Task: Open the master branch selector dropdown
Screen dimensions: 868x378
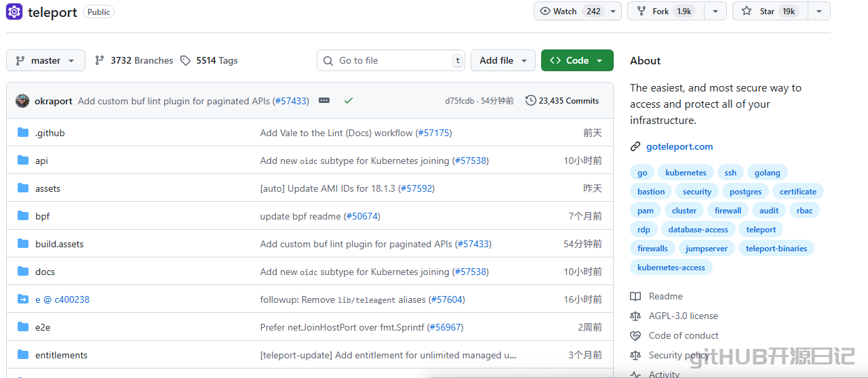Action: pos(45,60)
